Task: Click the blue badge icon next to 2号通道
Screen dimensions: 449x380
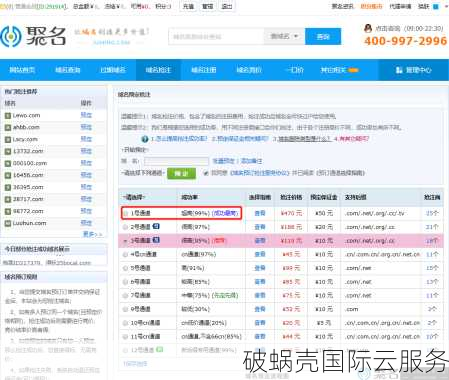Action: pos(156,226)
